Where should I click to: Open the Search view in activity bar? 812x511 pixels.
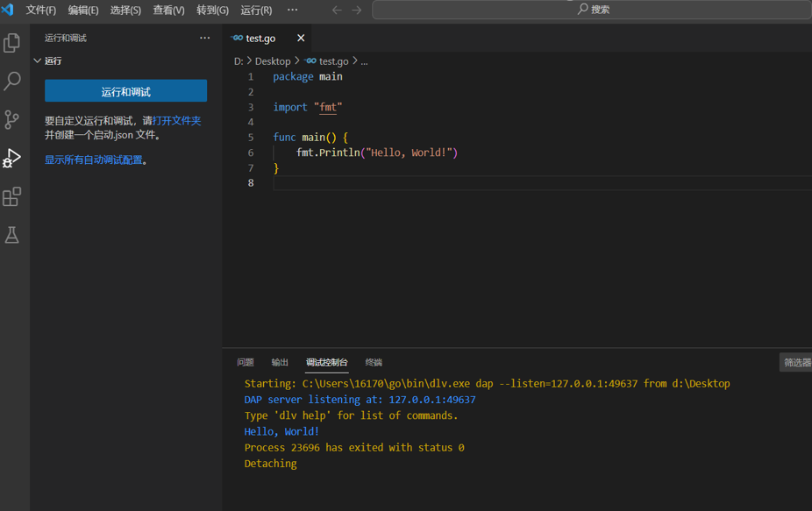pos(12,81)
